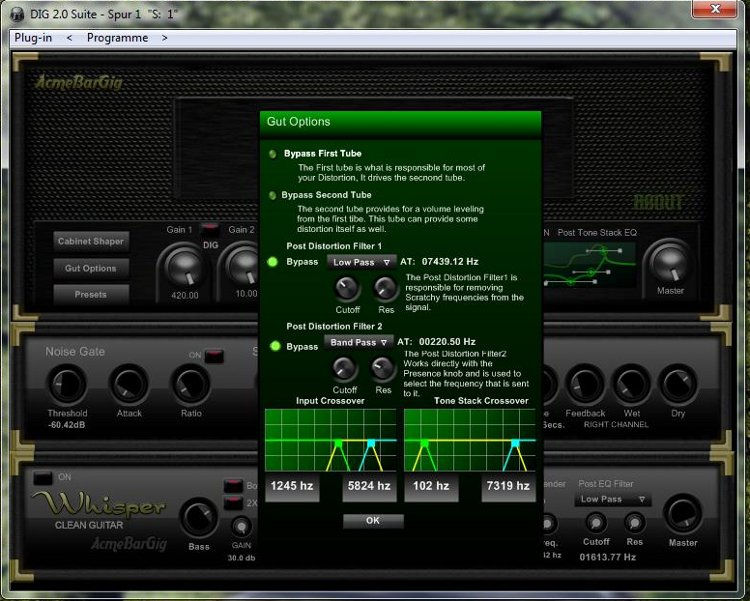Toggle Post Distortion Filter 2 Bypass LED
750x601 pixels.
pyautogui.click(x=275, y=346)
